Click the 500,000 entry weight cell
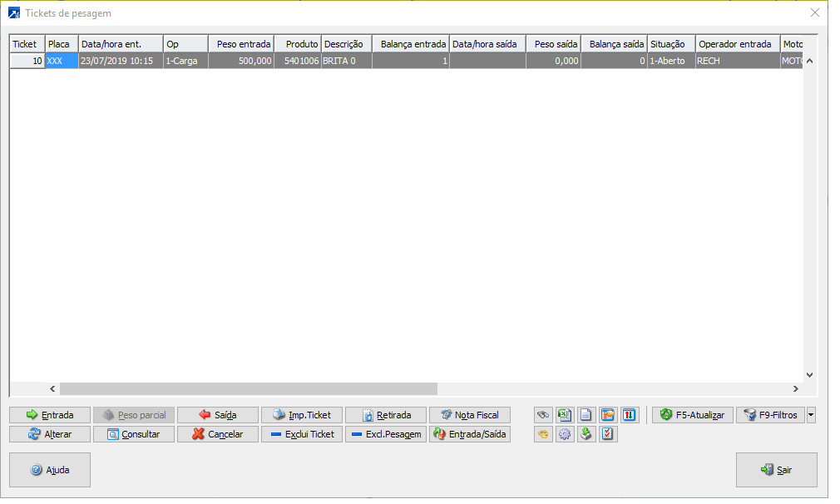 (241, 61)
